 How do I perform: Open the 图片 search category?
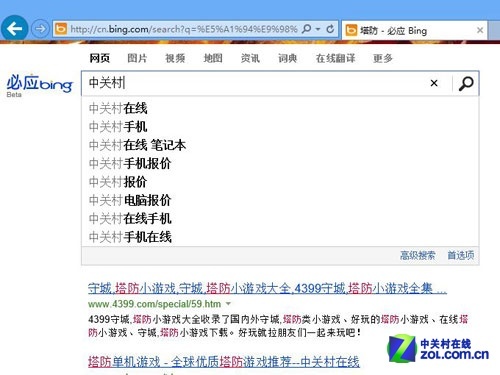(137, 58)
